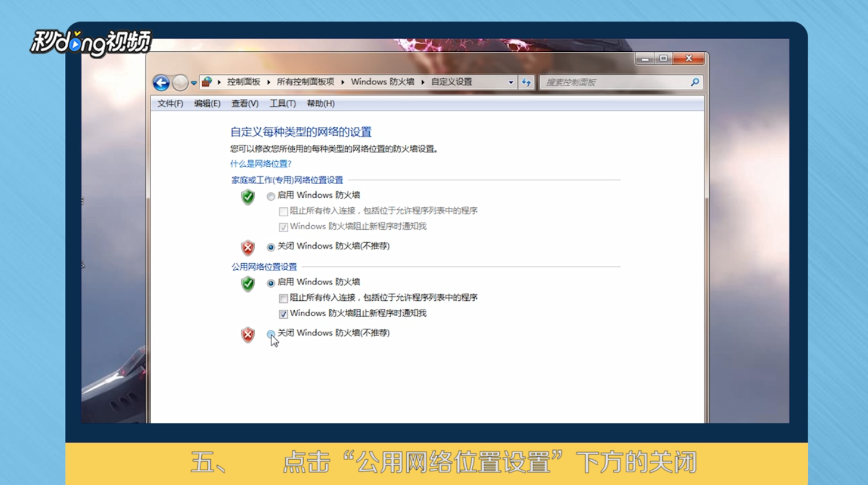Viewport: 868px width, 485px height.
Task: Open the 查看 menu
Action: pos(243,104)
